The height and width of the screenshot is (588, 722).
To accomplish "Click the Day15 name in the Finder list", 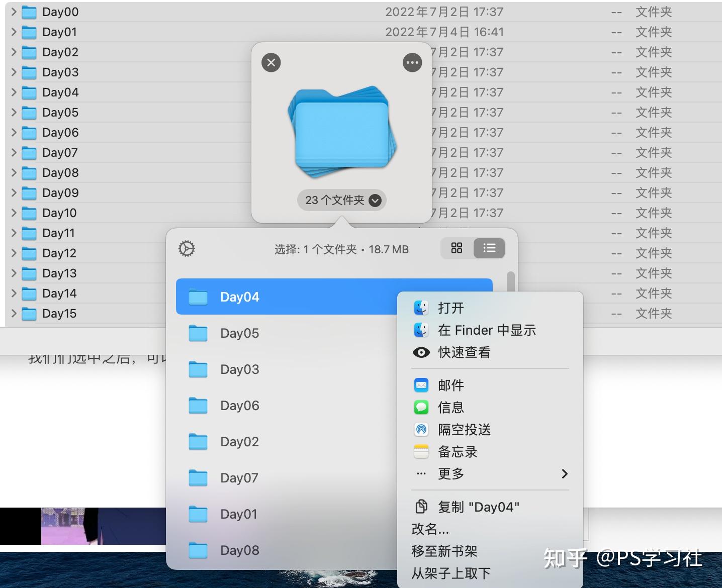I will click(x=59, y=314).
